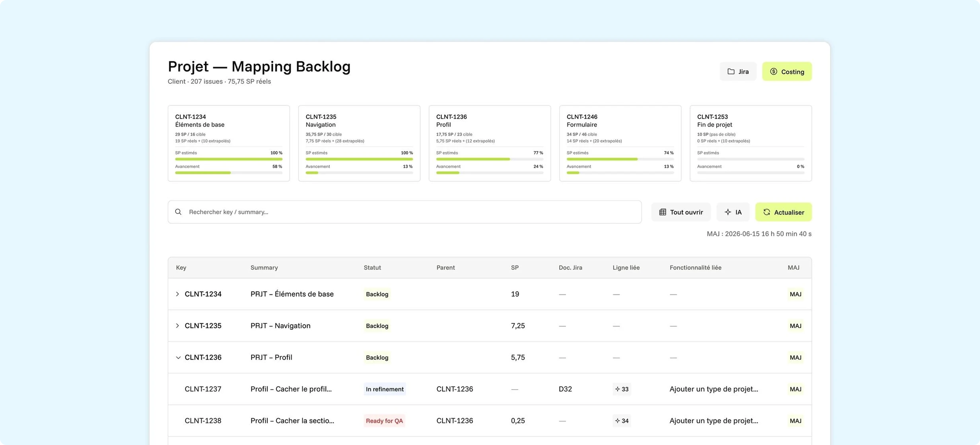Sort by the Summary column header
The width and height of the screenshot is (980, 445).
264,268
